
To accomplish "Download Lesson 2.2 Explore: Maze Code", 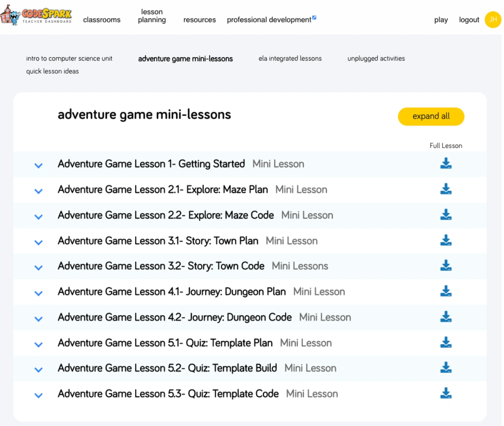I will click(446, 215).
